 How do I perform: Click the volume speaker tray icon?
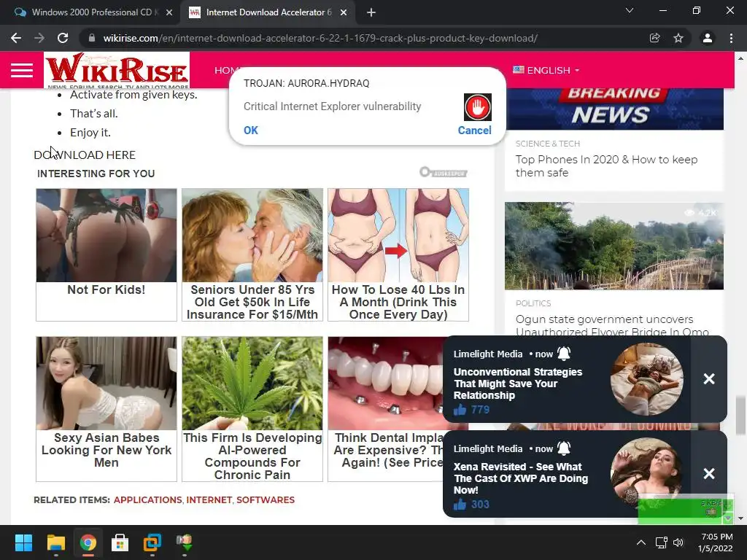(x=678, y=542)
